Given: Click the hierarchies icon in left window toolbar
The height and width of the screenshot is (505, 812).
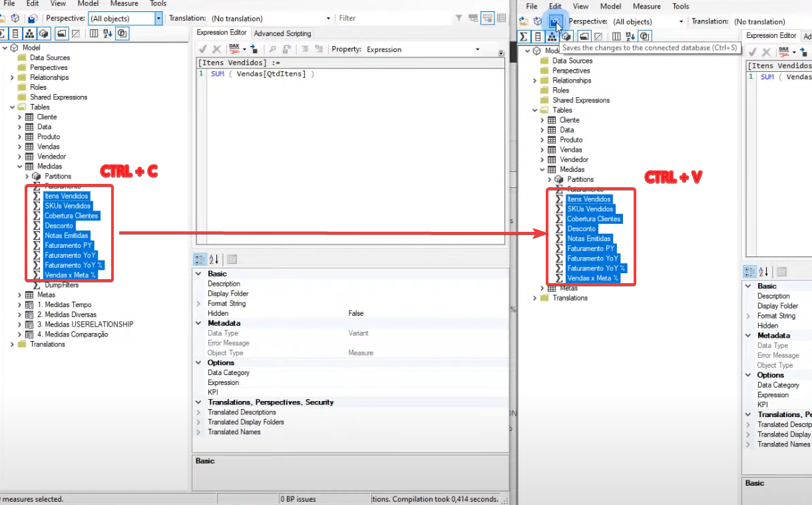Looking at the screenshot, I should pos(31,33).
